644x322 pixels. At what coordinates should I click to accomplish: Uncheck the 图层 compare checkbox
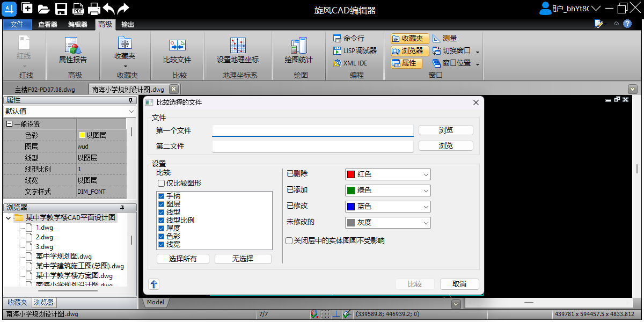[161, 204]
